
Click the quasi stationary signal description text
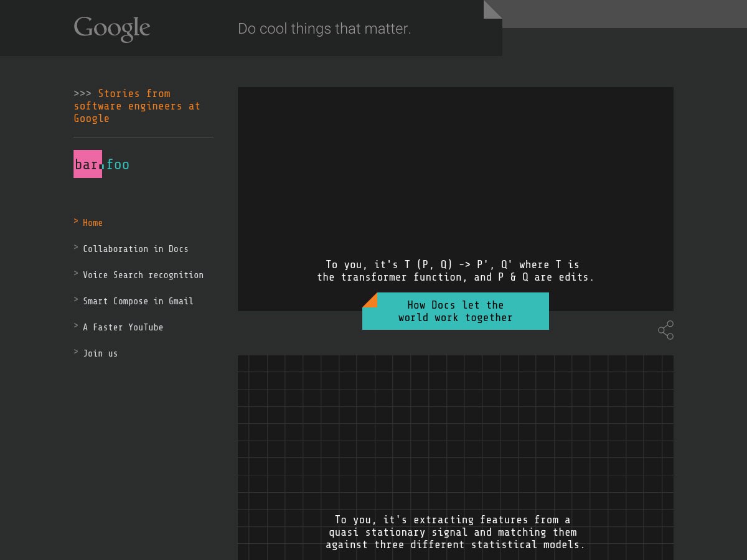pos(456,532)
